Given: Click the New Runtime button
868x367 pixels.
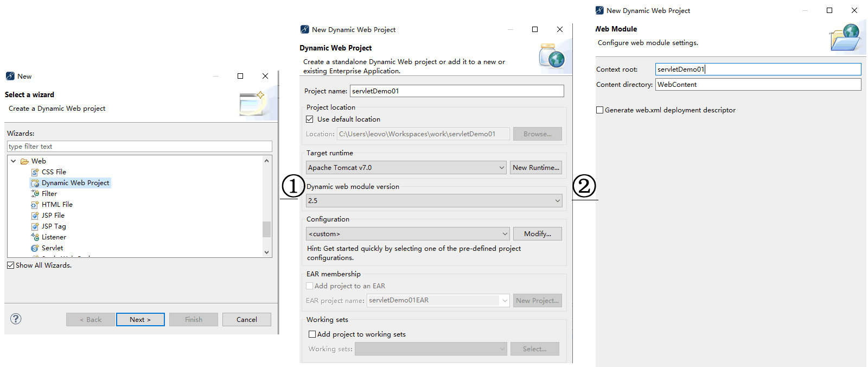Looking at the screenshot, I should click(x=535, y=168).
